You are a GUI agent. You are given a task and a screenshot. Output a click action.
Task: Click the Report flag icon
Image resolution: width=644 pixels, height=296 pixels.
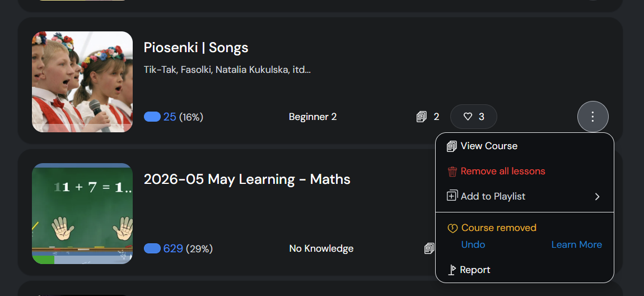[x=452, y=270]
